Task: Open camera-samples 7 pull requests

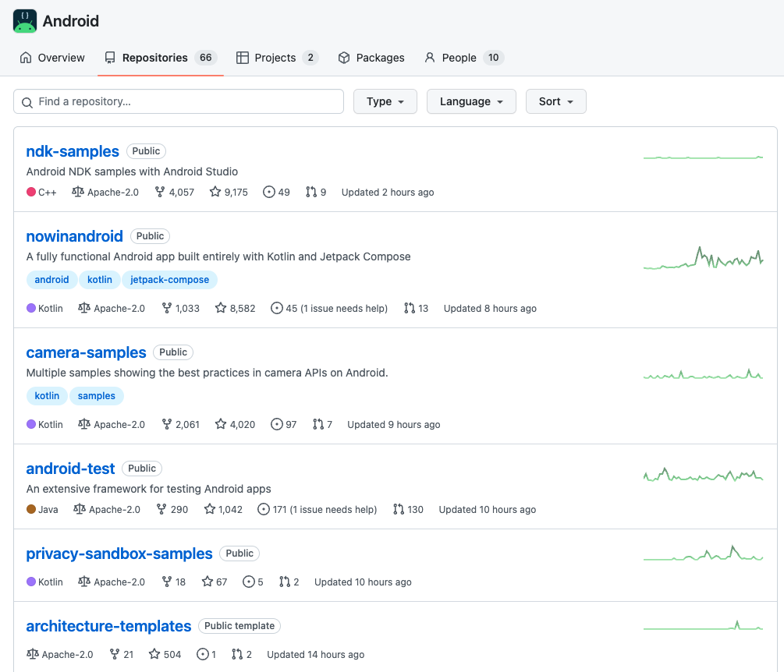Action: [322, 425]
